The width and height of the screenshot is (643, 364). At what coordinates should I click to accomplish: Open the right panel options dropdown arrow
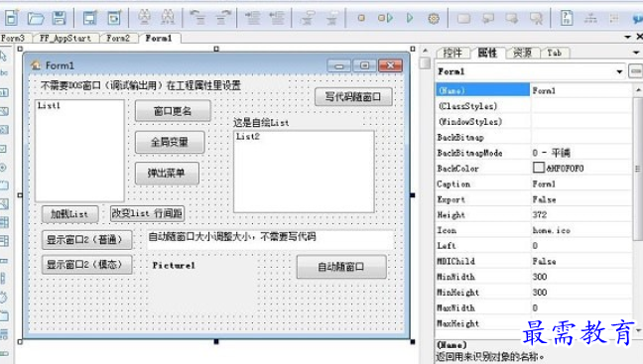pyautogui.click(x=636, y=53)
